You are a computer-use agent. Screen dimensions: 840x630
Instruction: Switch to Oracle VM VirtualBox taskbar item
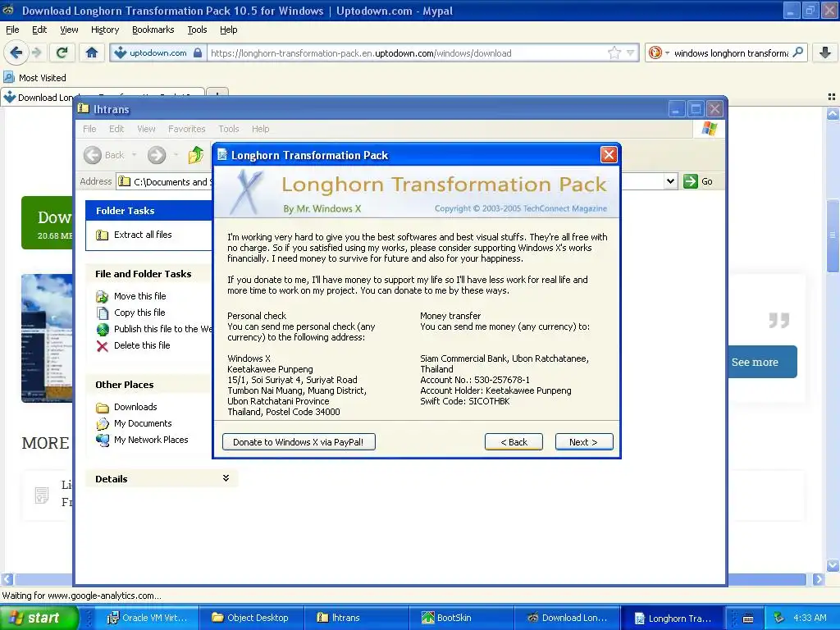pyautogui.click(x=147, y=618)
